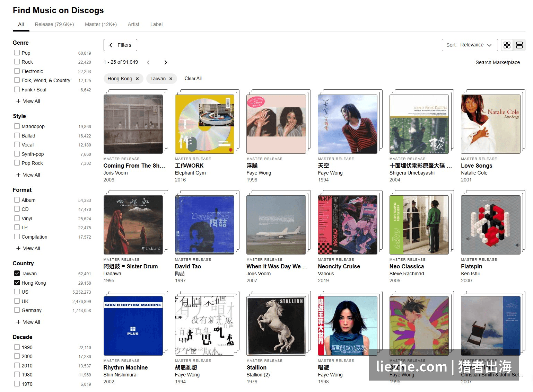Switch to the Label tab

click(x=156, y=24)
